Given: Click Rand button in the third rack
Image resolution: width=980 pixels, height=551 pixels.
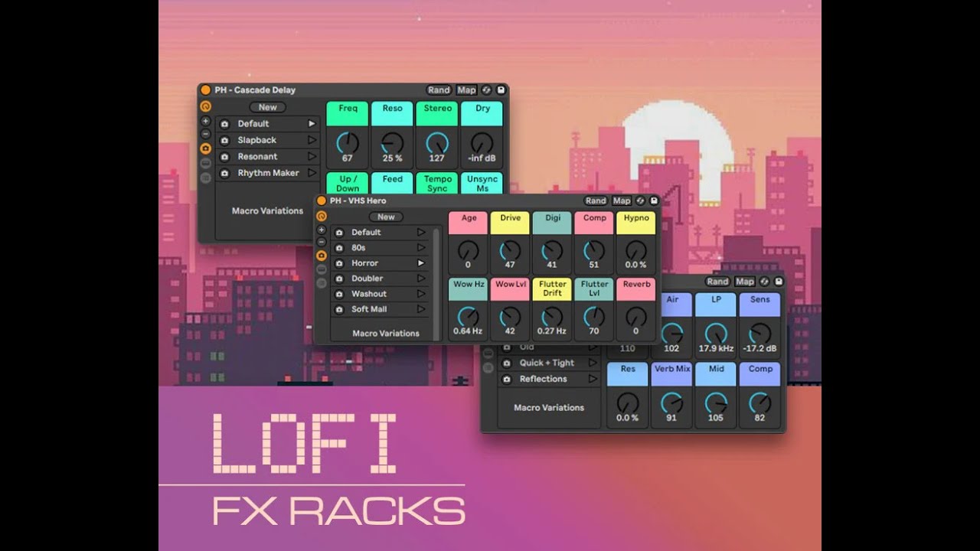Looking at the screenshot, I should click(717, 282).
